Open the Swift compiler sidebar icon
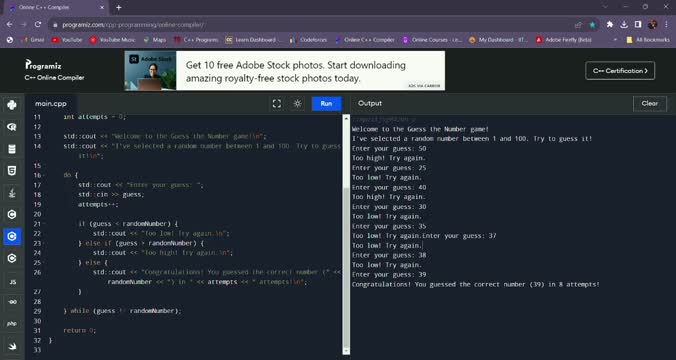The height and width of the screenshot is (360, 676). coord(12,346)
